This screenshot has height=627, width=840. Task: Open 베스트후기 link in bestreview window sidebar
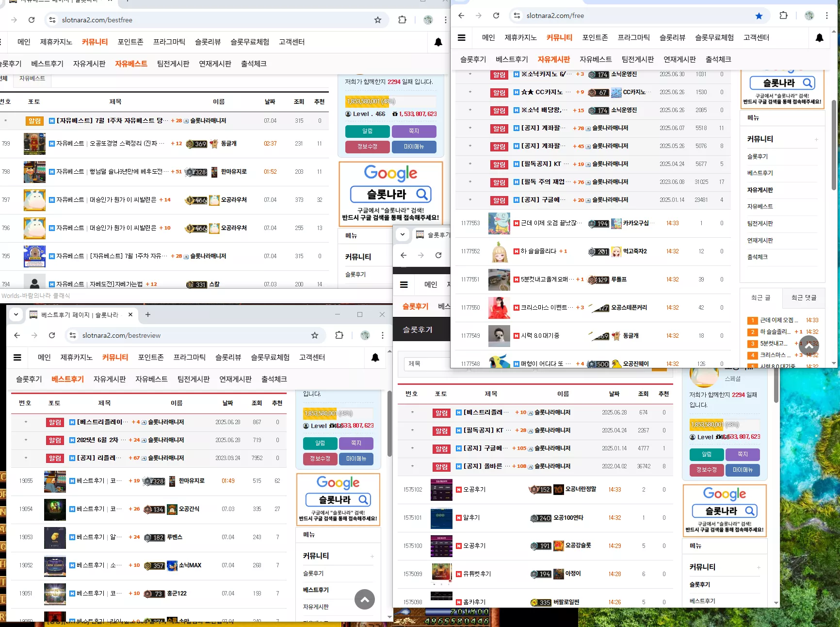(316, 590)
